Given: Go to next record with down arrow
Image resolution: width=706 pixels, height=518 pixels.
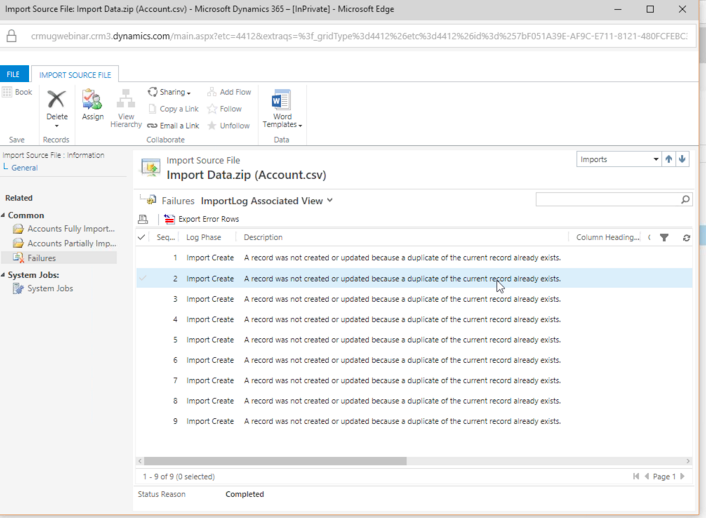Looking at the screenshot, I should click(683, 159).
